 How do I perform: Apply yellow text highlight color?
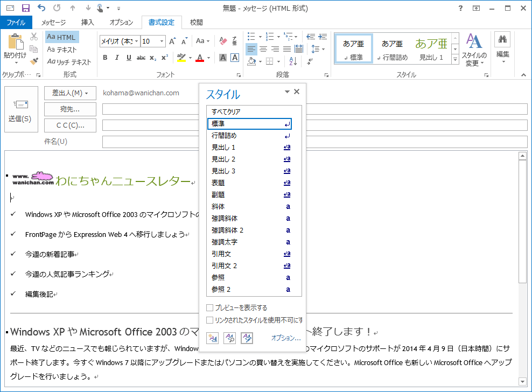pyautogui.click(x=181, y=58)
